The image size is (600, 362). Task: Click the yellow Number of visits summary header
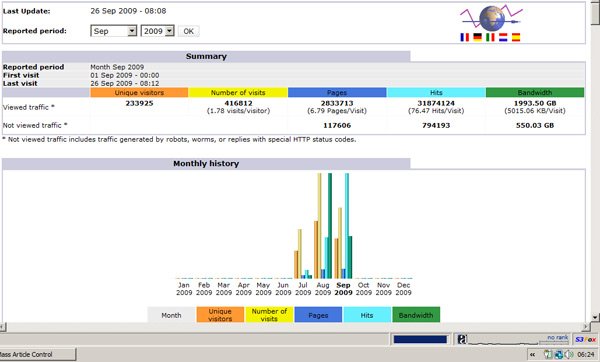[x=238, y=92]
